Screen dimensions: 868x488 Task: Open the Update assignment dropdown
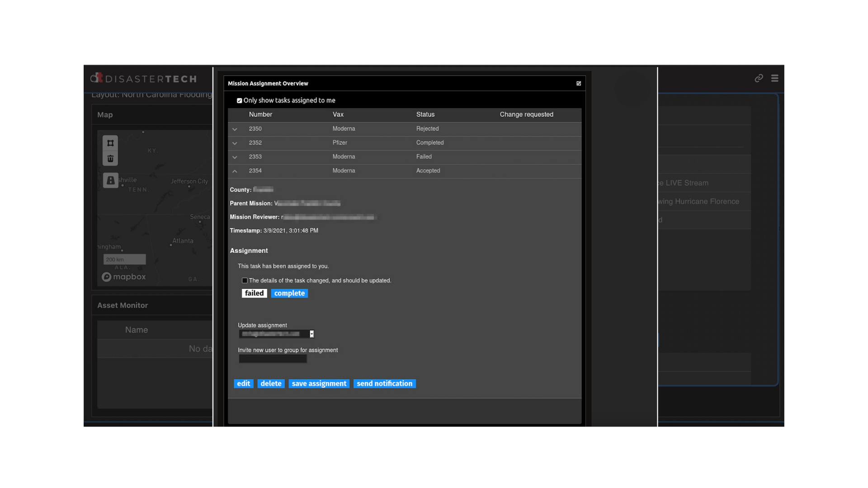coord(277,334)
